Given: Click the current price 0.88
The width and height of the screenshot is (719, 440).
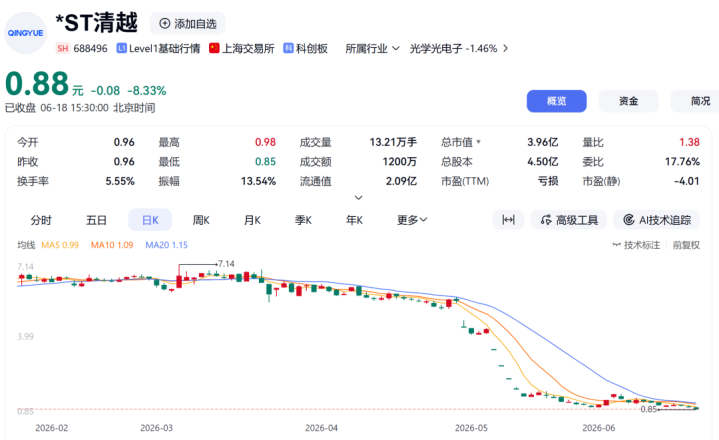Looking at the screenshot, I should 37,83.
